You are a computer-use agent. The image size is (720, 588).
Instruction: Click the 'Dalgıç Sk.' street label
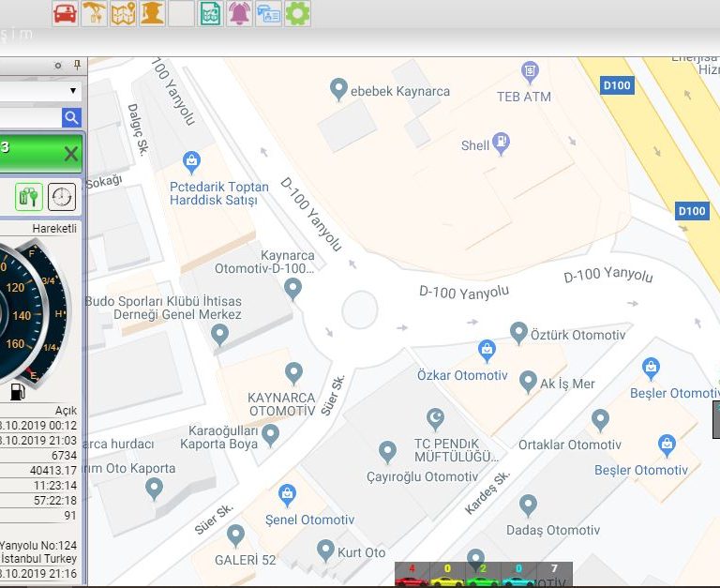pos(138,130)
